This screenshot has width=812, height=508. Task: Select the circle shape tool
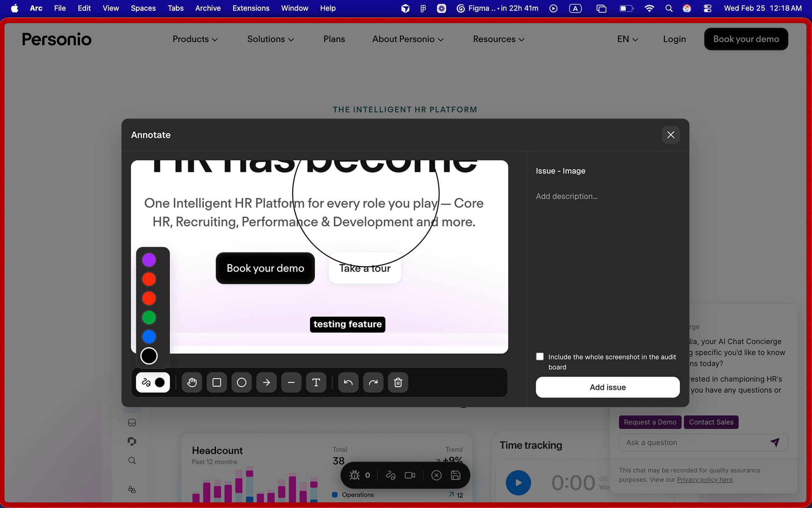[242, 382]
